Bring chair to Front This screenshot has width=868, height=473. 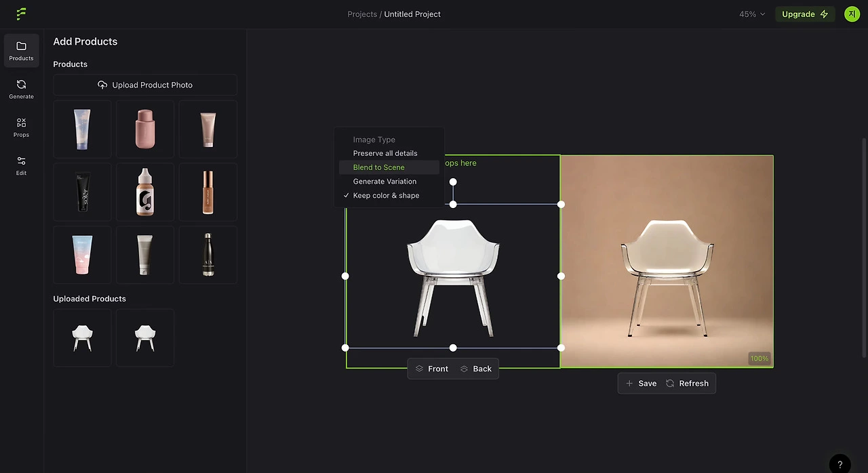[431, 369]
